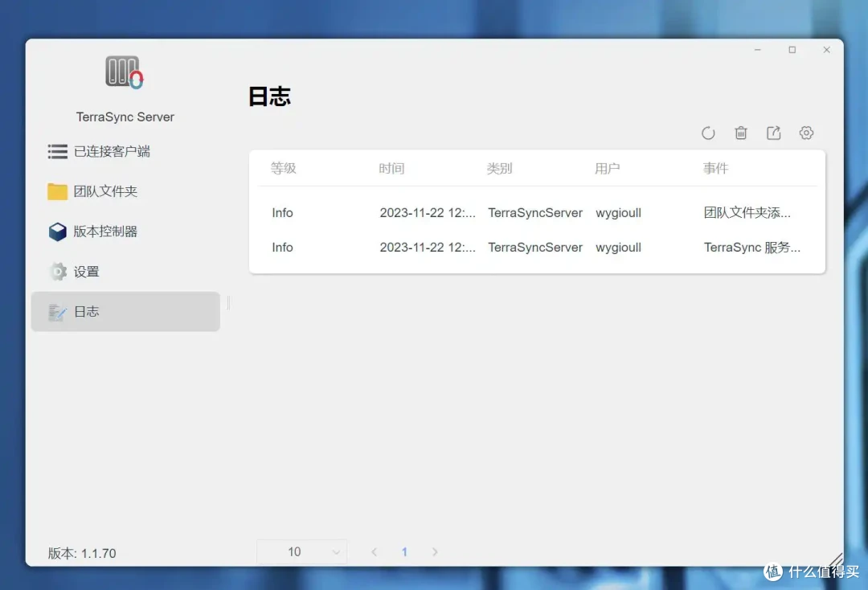This screenshot has height=590, width=868.
Task: Click the settings gear icon in sidebar
Action: [58, 272]
